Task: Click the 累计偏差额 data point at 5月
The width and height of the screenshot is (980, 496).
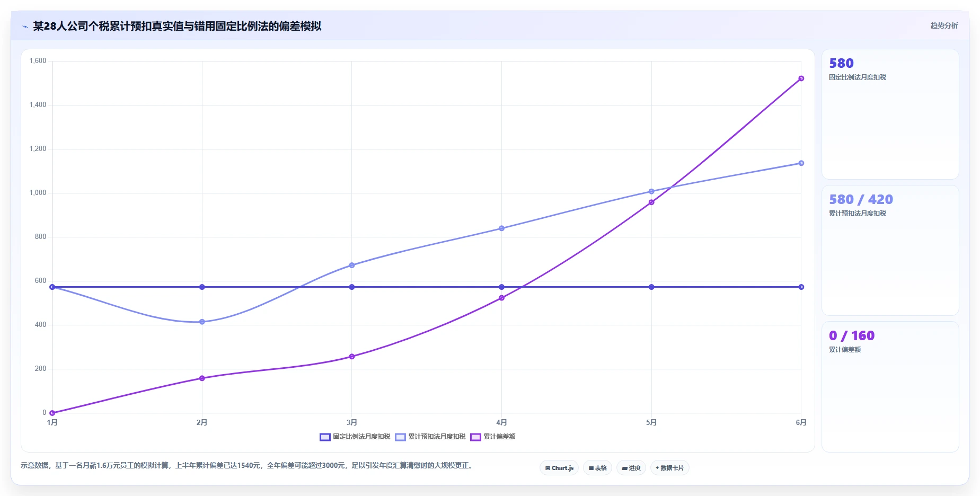Action: point(651,202)
